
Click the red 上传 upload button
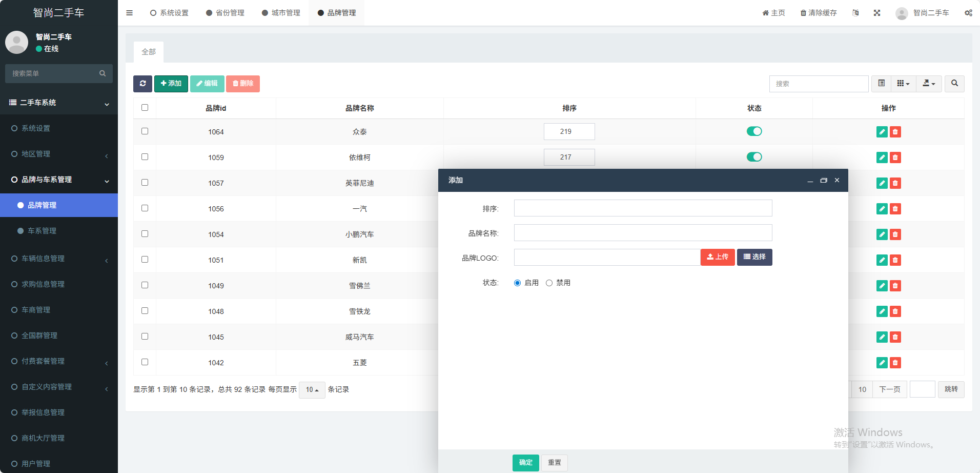pos(718,257)
